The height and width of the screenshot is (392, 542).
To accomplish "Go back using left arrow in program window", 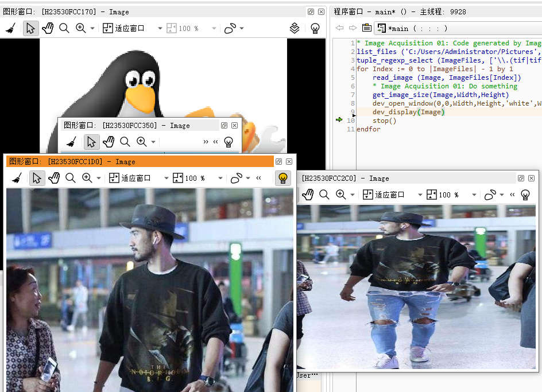I will pos(339,28).
